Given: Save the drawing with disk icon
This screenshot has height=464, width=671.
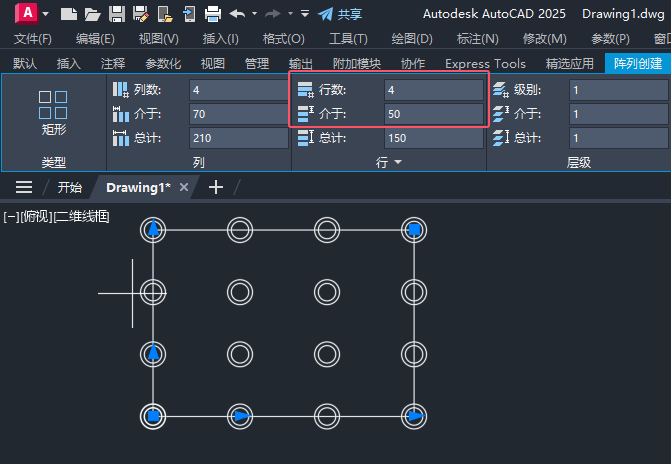Looking at the screenshot, I should point(117,14).
